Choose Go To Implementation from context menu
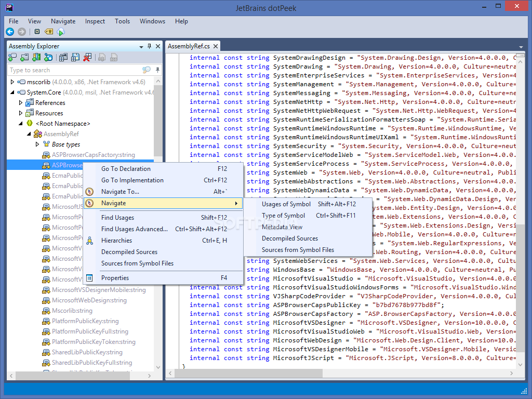The width and height of the screenshot is (532, 399). [x=164, y=180]
